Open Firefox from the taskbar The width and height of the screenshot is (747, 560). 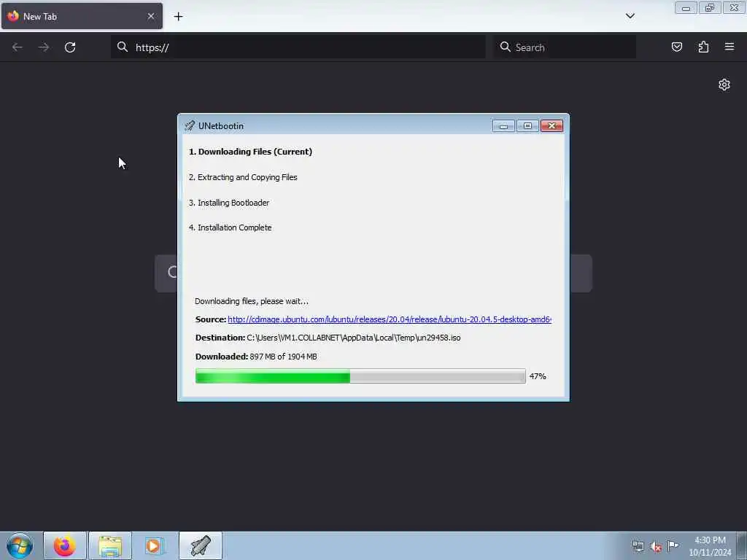(65, 545)
